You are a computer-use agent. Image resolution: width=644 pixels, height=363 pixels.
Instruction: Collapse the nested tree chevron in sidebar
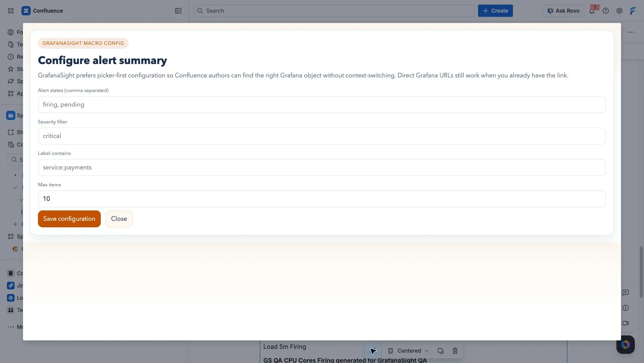click(21, 200)
